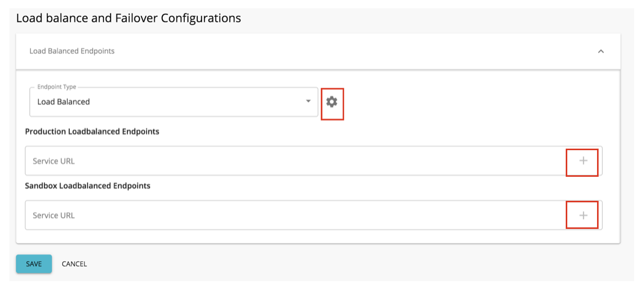Open advanced endpoint configuration gear icon

[332, 102]
